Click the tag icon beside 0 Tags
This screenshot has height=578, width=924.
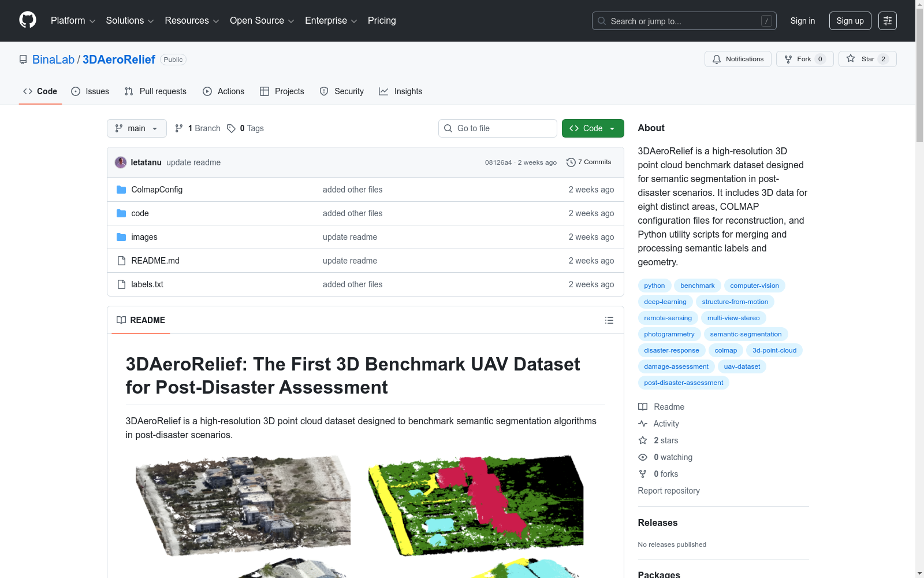click(231, 128)
